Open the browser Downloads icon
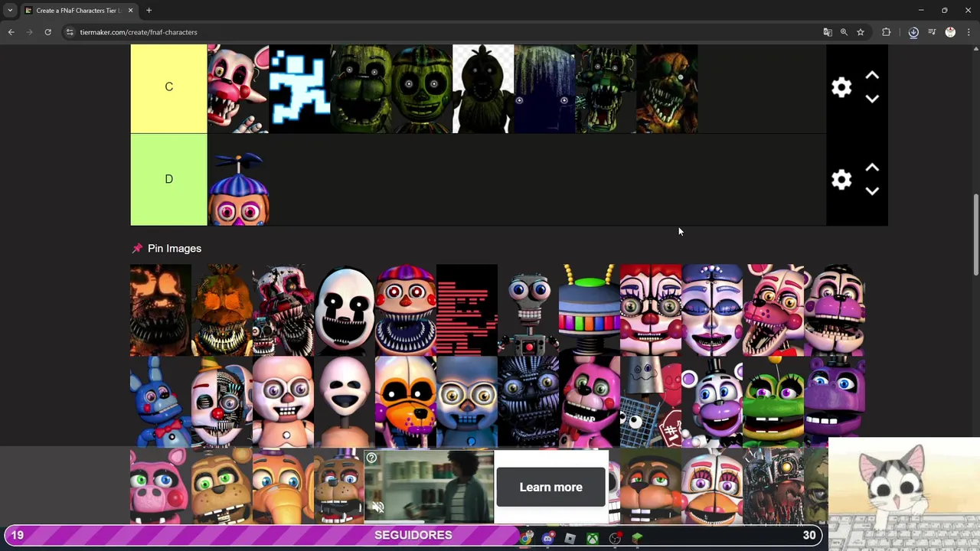The image size is (980, 551). [x=913, y=32]
